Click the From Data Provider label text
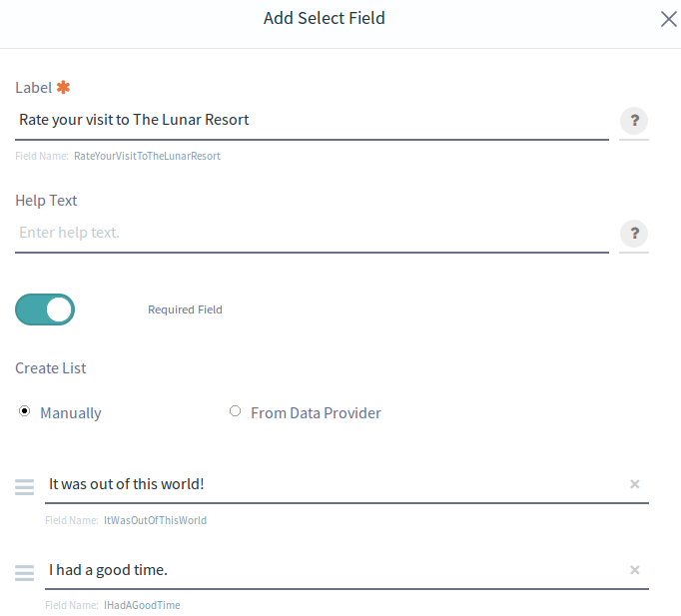 [316, 413]
